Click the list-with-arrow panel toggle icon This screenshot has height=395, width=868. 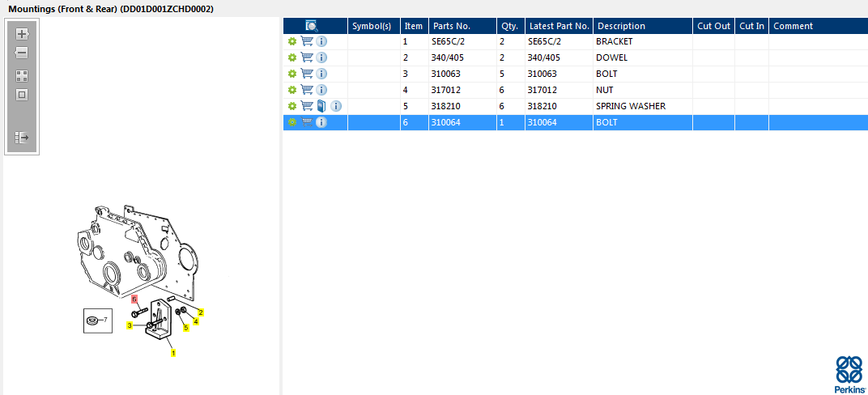[22, 138]
